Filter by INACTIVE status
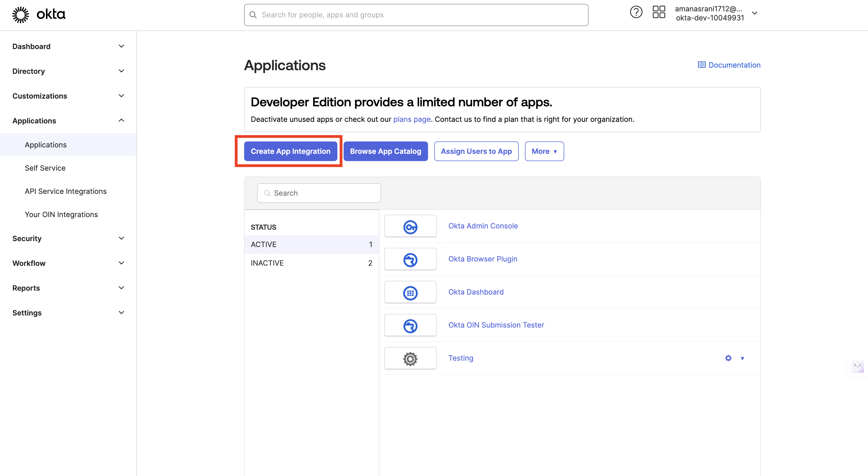Viewport: 868px width, 476px height. 312,263
